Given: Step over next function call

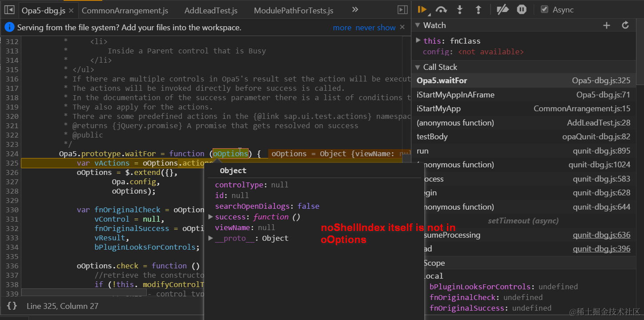Looking at the screenshot, I should point(441,9).
